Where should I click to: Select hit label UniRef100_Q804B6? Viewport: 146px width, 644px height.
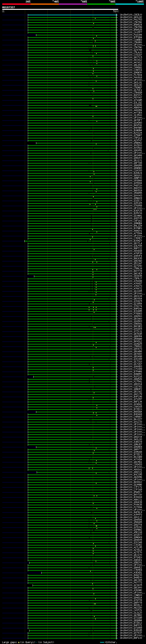[x=131, y=351]
